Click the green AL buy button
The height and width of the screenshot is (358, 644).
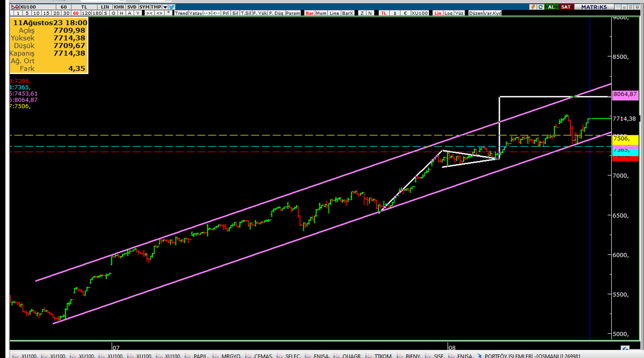point(551,6)
